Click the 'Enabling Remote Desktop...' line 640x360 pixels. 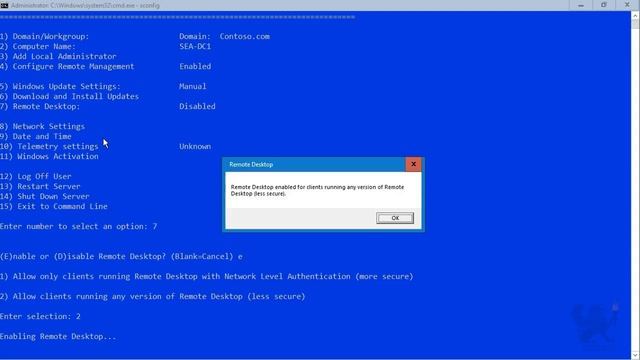click(58, 336)
